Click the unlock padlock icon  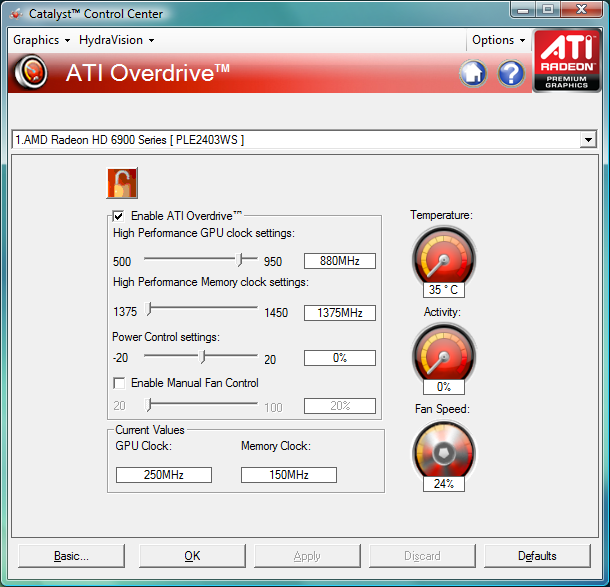point(122,183)
